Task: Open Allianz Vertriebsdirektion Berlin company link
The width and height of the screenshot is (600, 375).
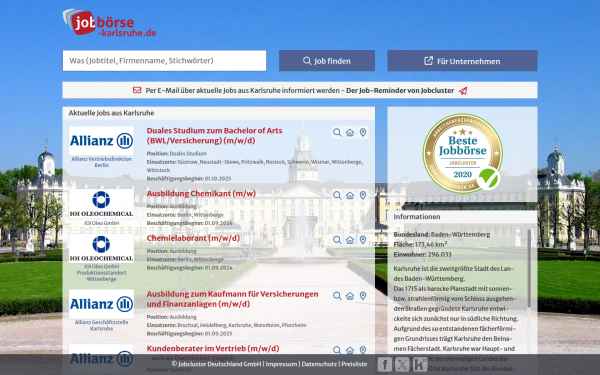Action: click(101, 162)
